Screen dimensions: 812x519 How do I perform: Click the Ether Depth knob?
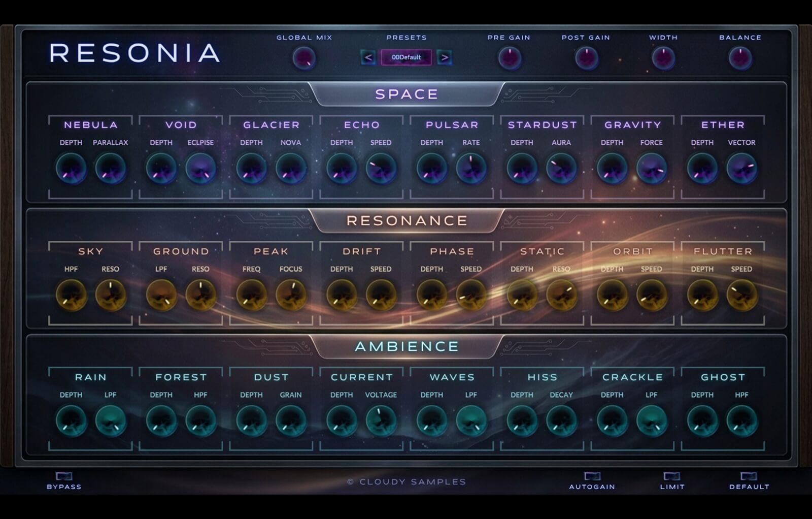coord(702,169)
